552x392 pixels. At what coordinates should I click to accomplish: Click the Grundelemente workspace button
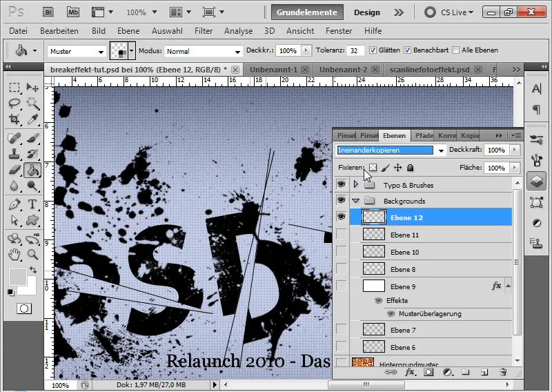click(x=307, y=12)
